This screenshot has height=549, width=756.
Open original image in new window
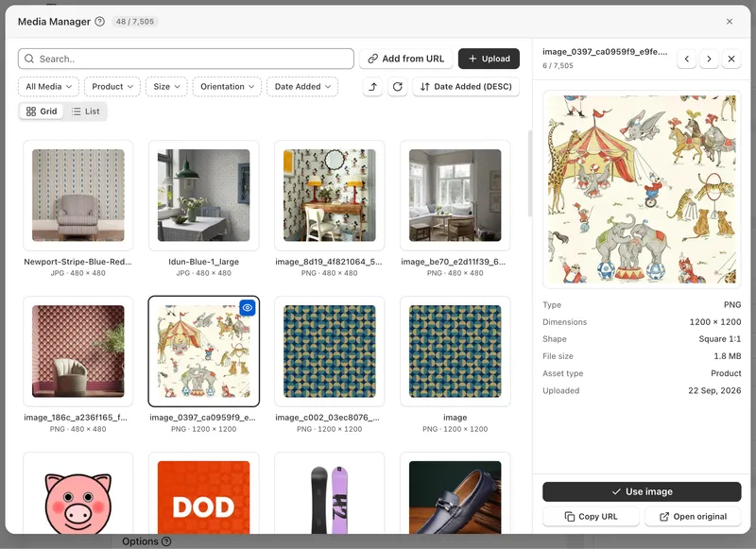pos(693,517)
